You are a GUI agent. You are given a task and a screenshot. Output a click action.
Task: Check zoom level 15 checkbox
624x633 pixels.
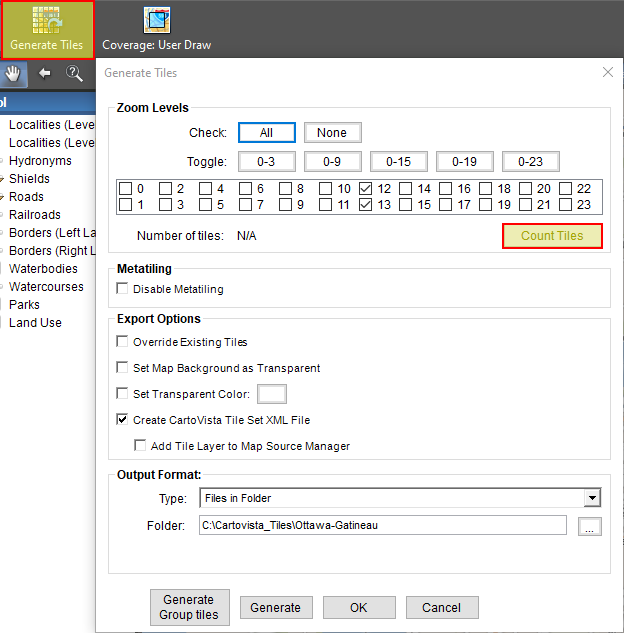(x=405, y=205)
